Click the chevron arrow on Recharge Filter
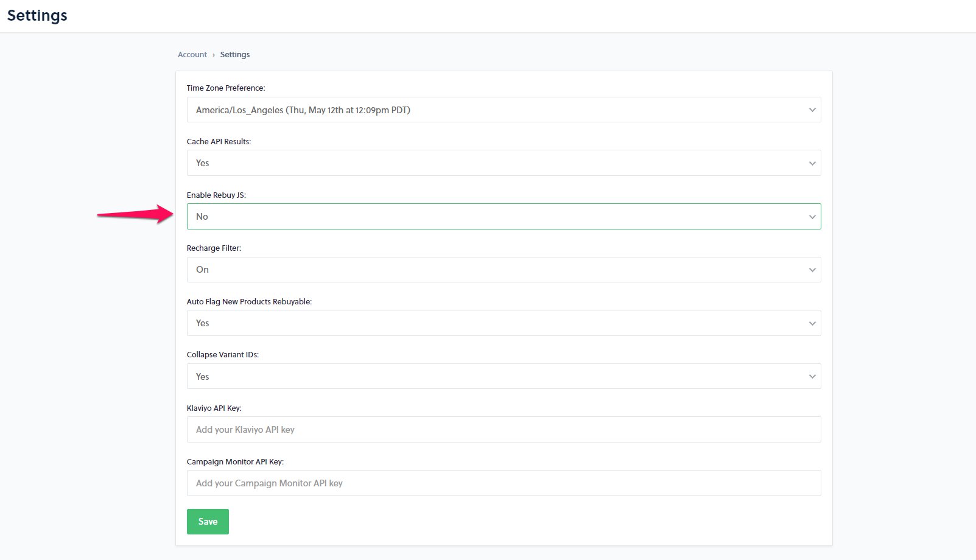Viewport: 976px width, 560px height. pyautogui.click(x=812, y=270)
